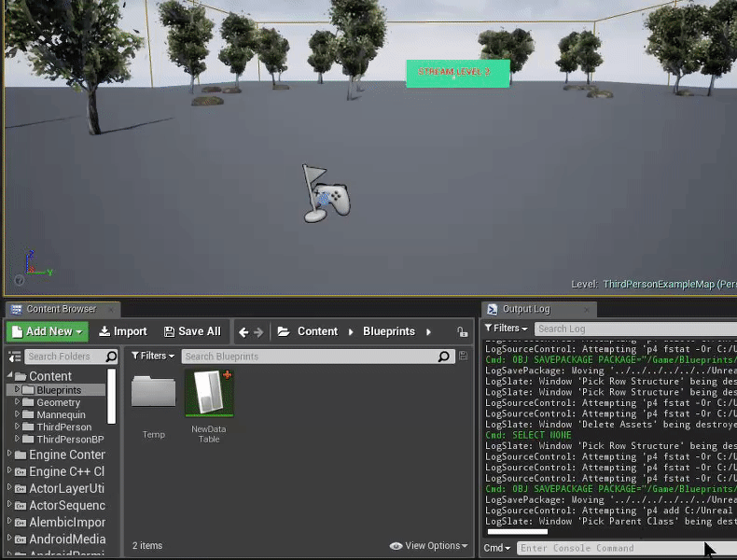Select the Mannequin folder in tree

pos(61,414)
